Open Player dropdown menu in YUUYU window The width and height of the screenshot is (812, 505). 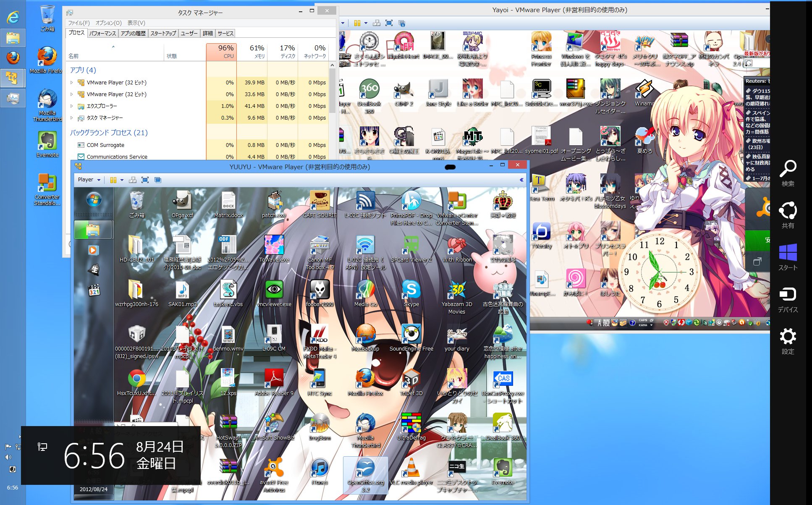click(89, 180)
